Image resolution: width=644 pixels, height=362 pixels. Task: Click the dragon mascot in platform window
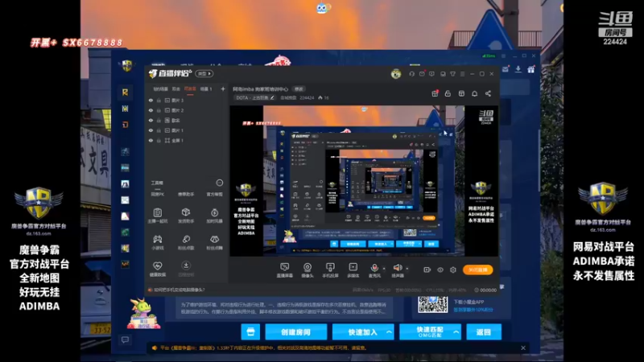click(x=142, y=314)
